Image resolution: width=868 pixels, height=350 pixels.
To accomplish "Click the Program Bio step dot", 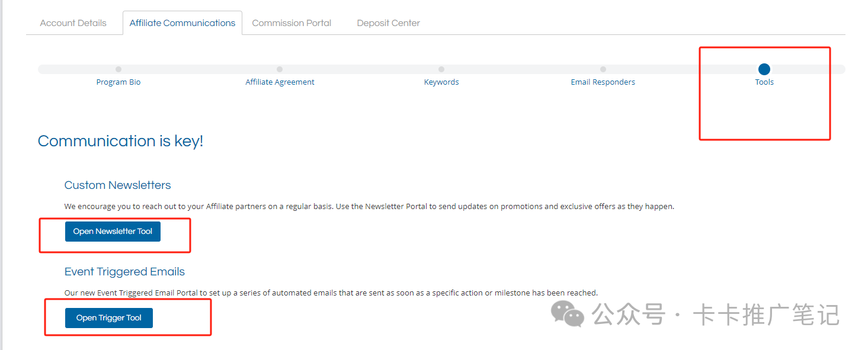I will tap(118, 69).
